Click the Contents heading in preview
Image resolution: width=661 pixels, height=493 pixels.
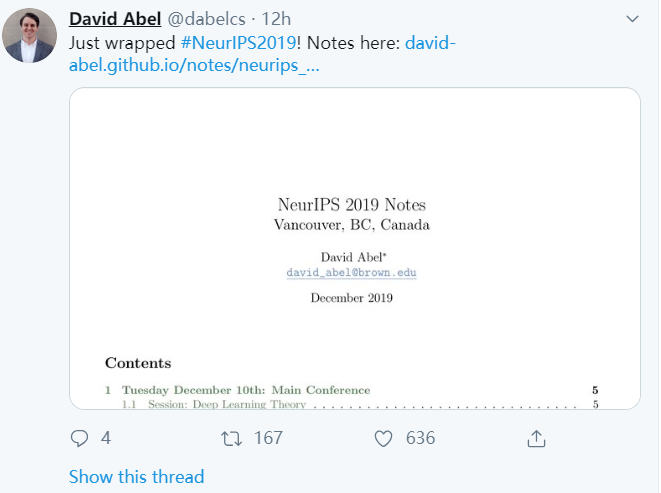(x=138, y=363)
